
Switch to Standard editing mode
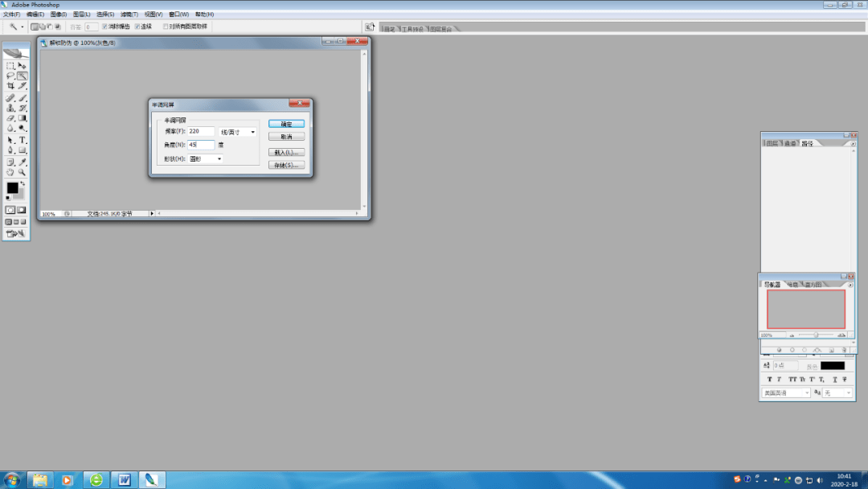pyautogui.click(x=10, y=210)
